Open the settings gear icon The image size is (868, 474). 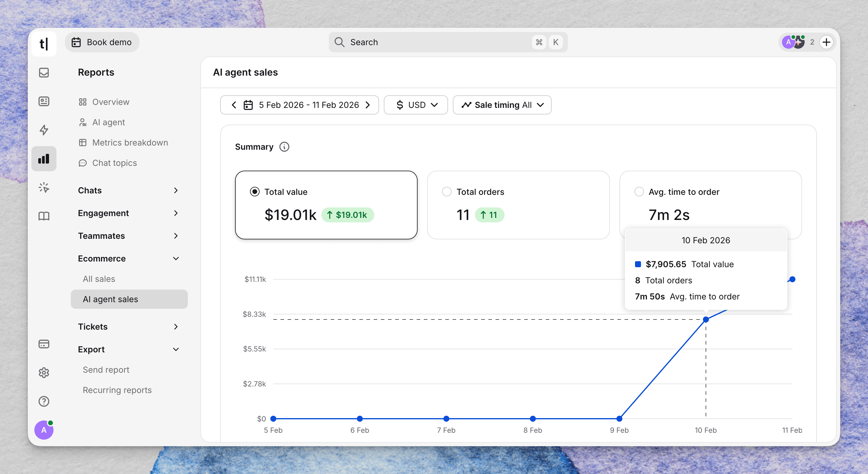coord(44,372)
